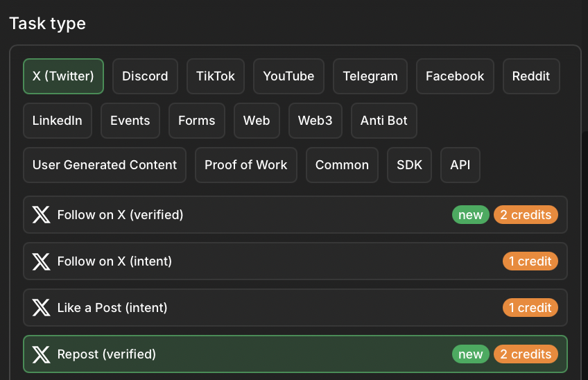Click 1 credit badge on Like a Post
Viewport: 588px width, 380px height.
coord(530,308)
